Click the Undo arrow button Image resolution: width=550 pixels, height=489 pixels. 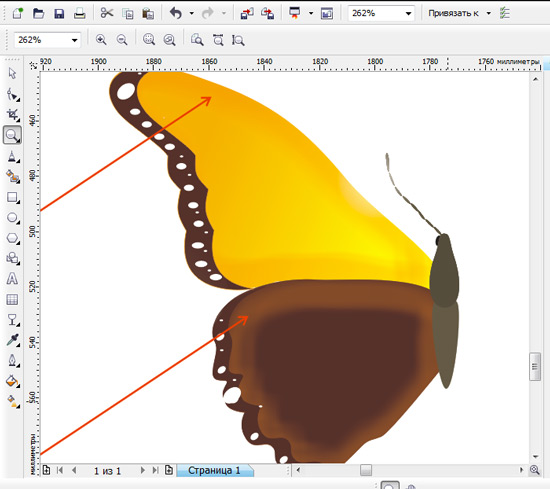[176, 13]
